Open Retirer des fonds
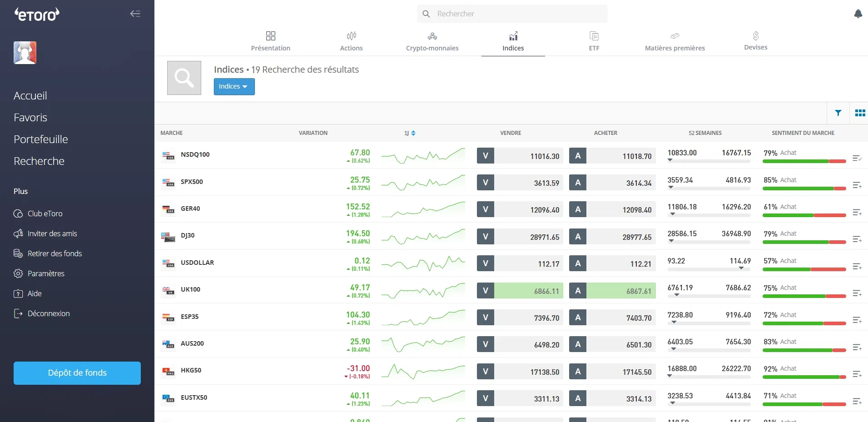This screenshot has width=868, height=422. click(x=48, y=253)
